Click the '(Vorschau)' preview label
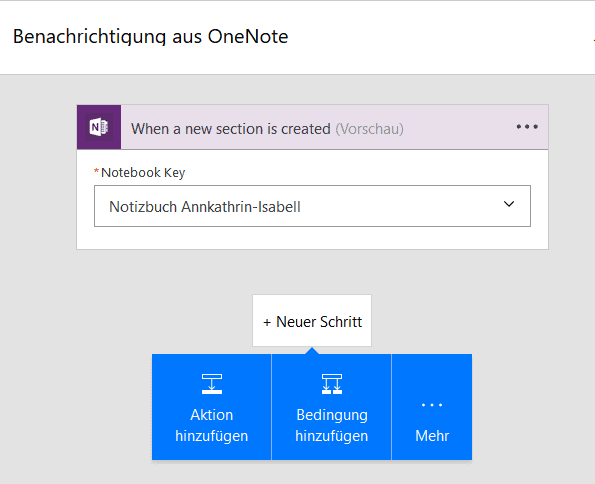The image size is (595, 484). (x=369, y=129)
